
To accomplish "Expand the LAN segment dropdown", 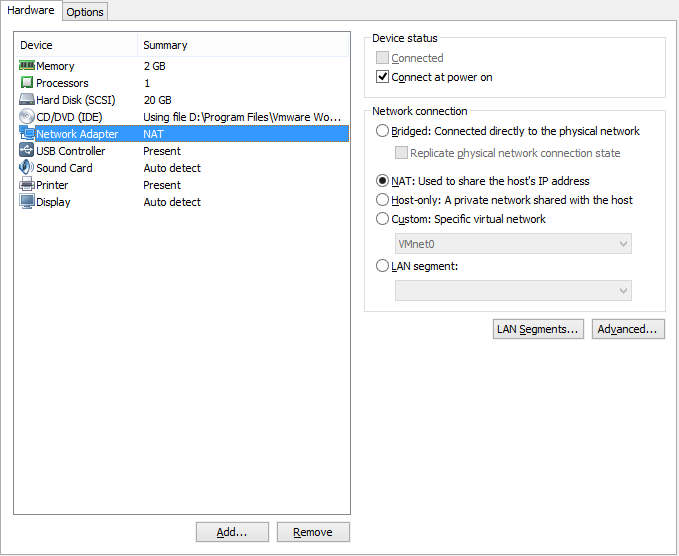I will click(x=513, y=290).
